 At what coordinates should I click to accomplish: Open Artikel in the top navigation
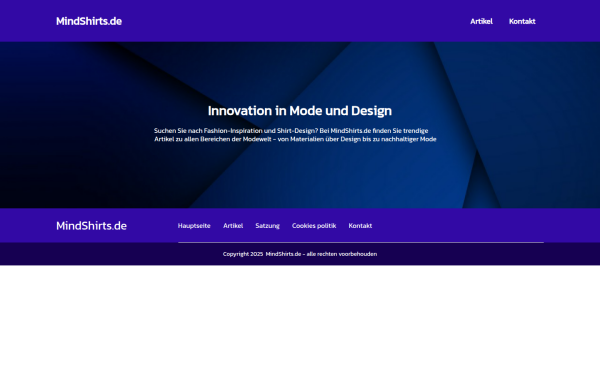[481, 21]
